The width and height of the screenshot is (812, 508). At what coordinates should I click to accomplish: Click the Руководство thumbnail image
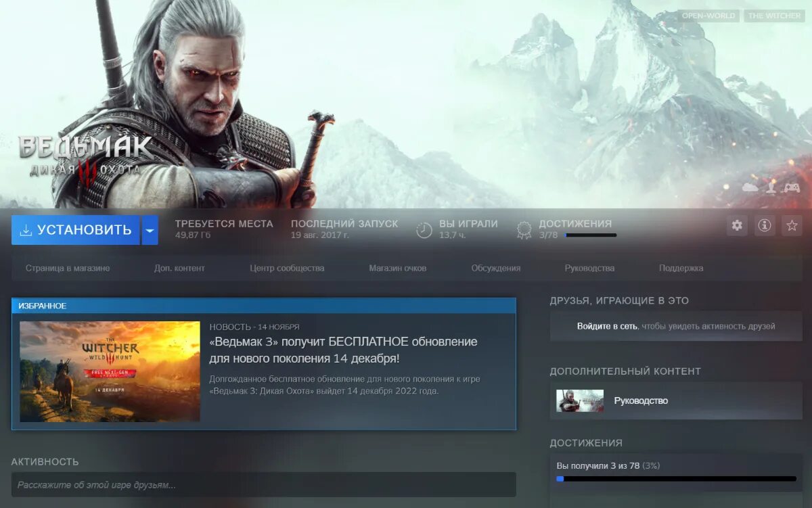coord(580,400)
